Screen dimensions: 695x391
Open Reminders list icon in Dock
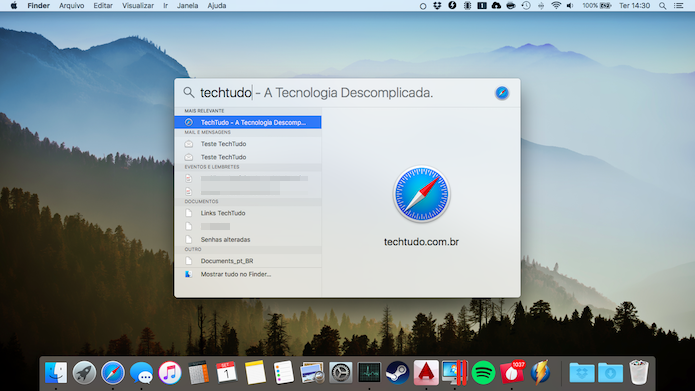point(284,372)
